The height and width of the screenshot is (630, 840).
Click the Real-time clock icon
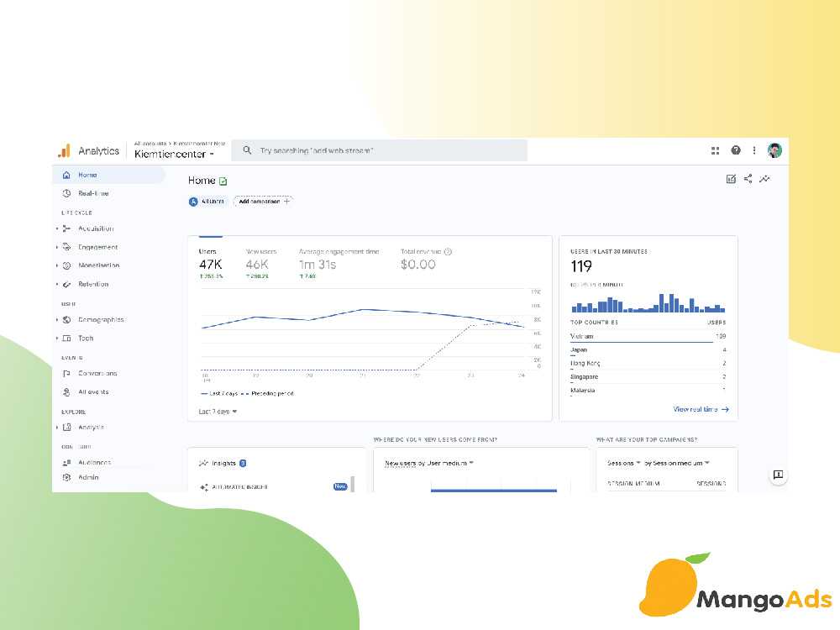point(66,193)
